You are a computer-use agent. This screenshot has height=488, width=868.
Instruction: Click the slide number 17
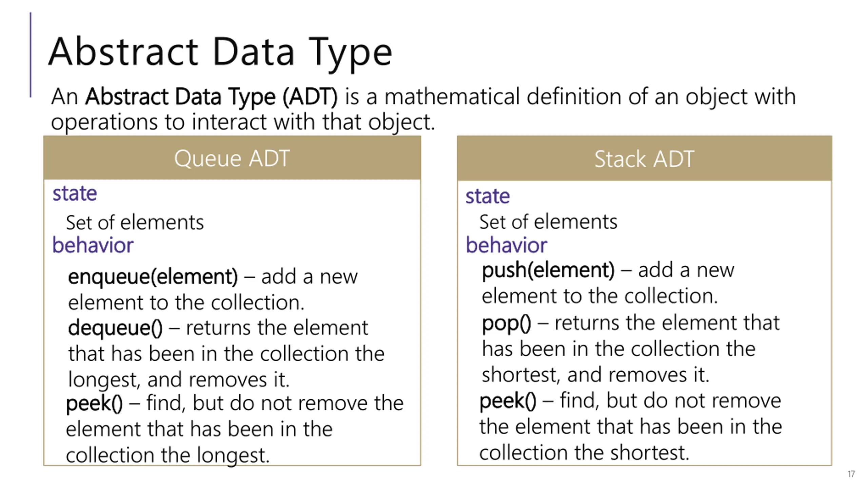click(851, 474)
